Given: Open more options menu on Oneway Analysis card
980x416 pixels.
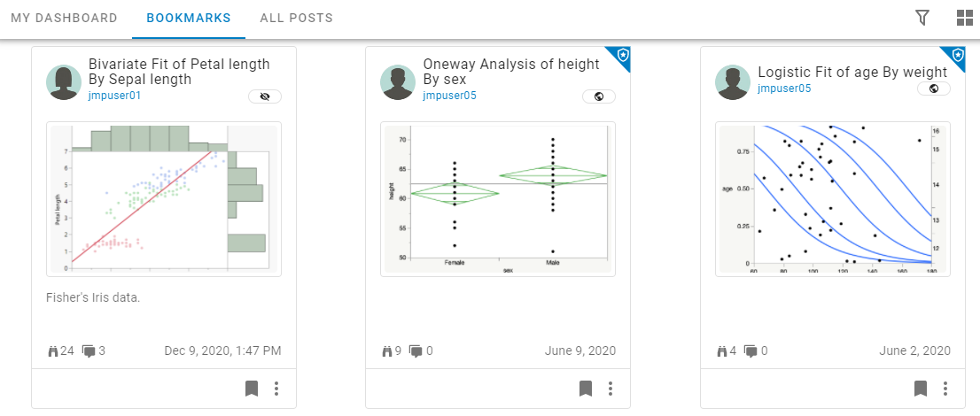Looking at the screenshot, I should [611, 389].
